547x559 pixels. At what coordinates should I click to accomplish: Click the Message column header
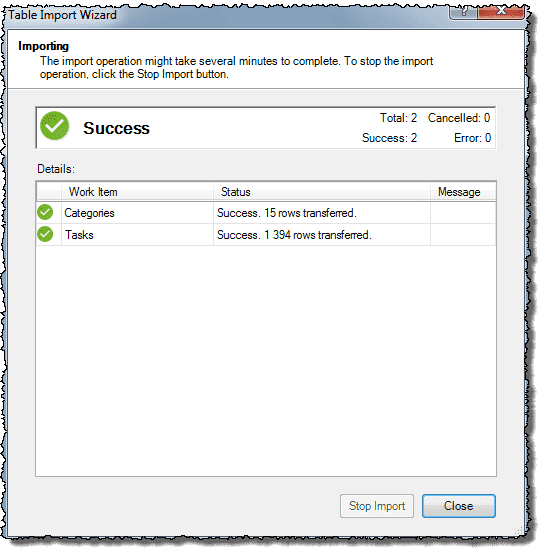pyautogui.click(x=464, y=193)
